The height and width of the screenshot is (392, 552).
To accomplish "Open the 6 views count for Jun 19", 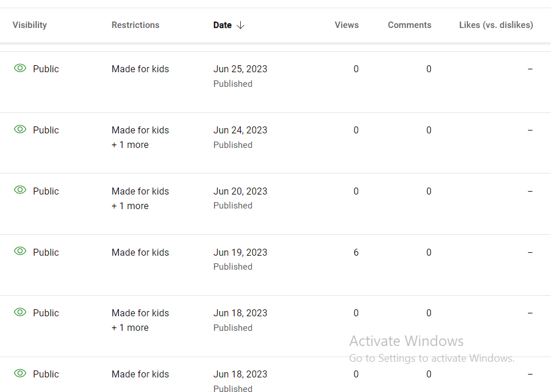I will (x=356, y=252).
